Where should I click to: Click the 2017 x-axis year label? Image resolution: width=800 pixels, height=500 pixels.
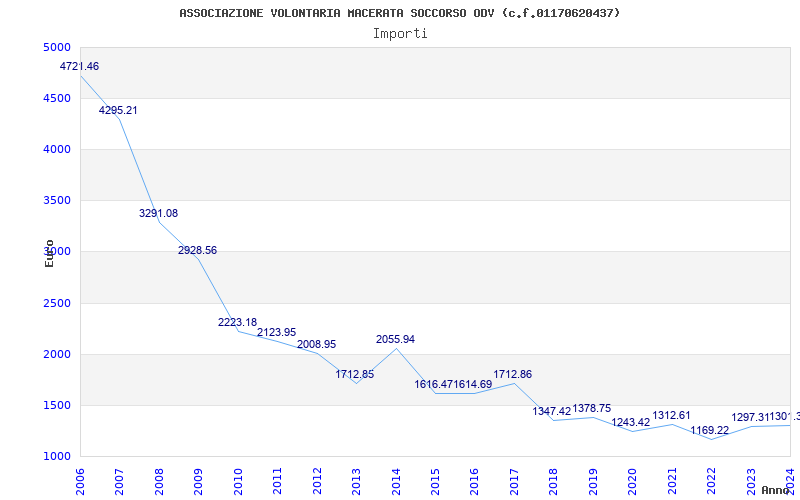pyautogui.click(x=514, y=482)
